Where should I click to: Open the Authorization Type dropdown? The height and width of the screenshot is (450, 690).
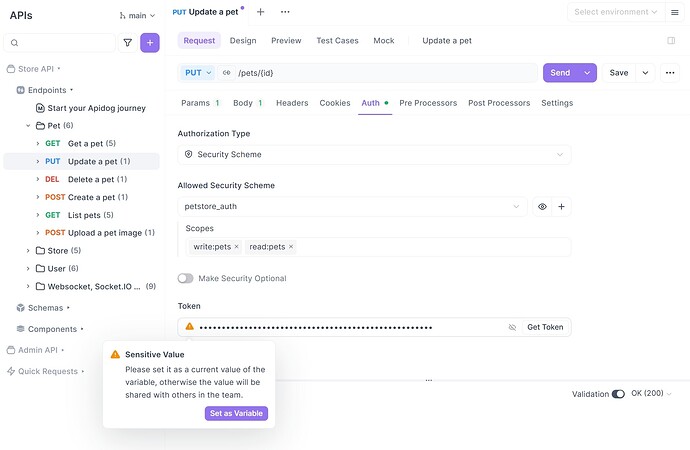point(374,155)
